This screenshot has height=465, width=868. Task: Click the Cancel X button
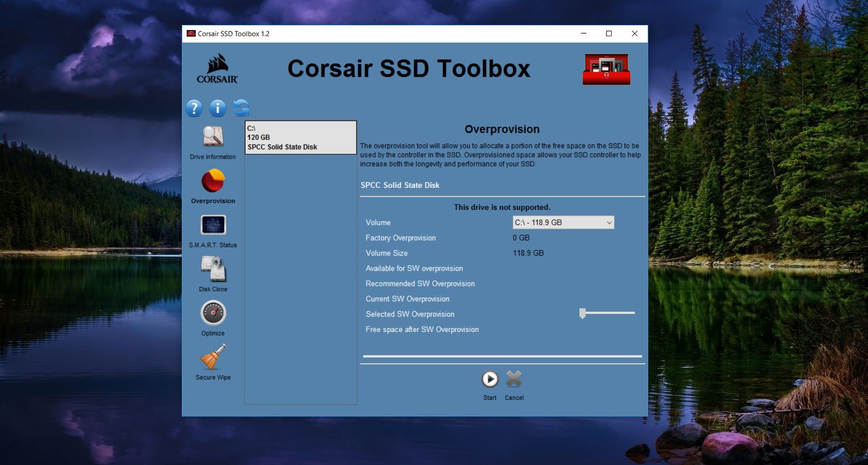click(x=514, y=379)
